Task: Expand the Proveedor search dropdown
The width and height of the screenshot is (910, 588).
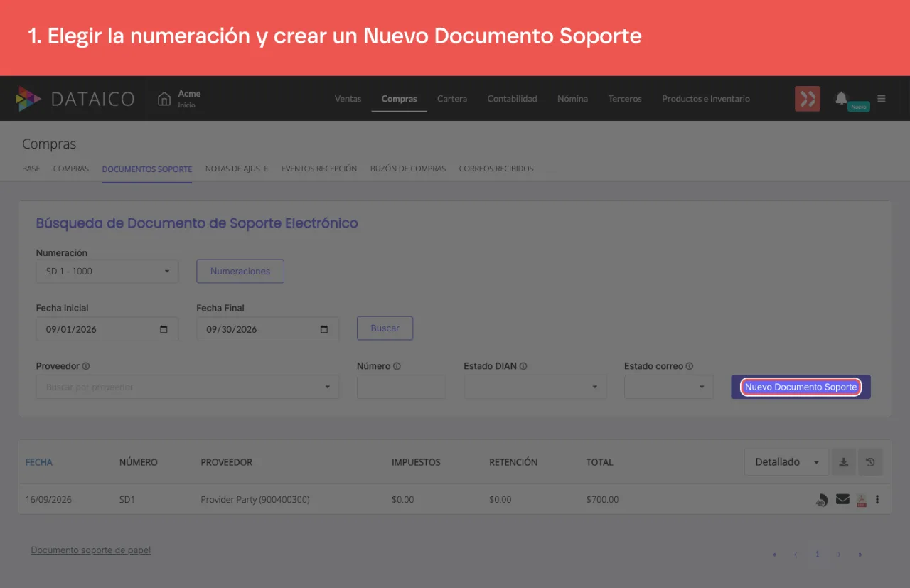Action: point(188,387)
